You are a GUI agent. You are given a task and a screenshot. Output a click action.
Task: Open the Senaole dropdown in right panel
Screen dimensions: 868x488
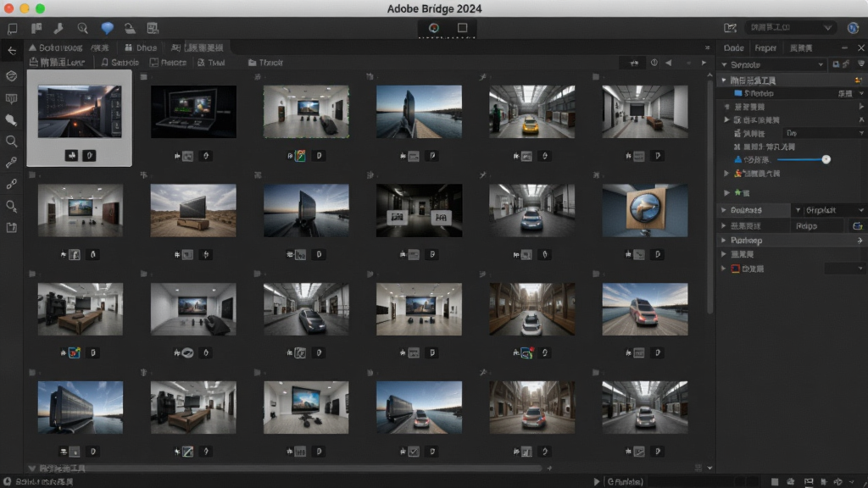(772, 64)
